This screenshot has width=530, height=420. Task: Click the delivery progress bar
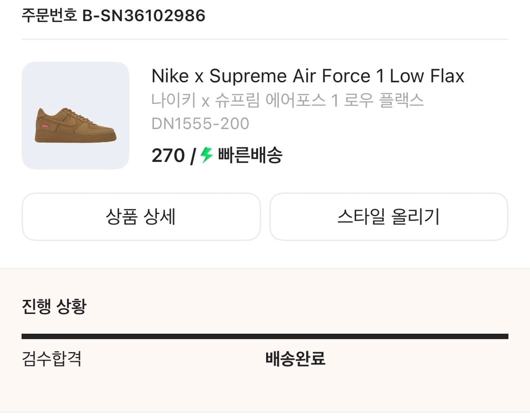coord(265,336)
